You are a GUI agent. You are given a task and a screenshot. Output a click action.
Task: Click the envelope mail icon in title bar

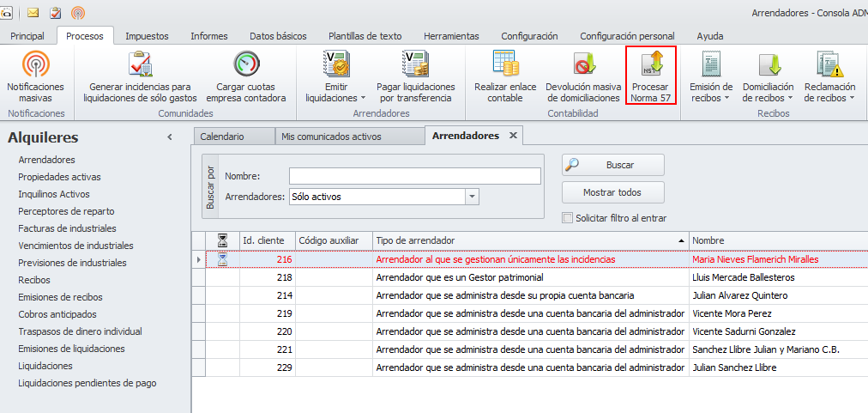point(33,12)
